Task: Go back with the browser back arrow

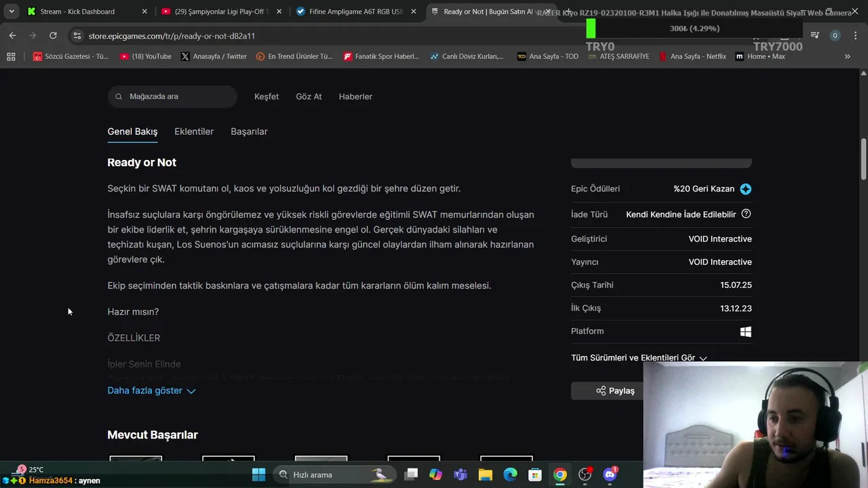Action: point(12,35)
